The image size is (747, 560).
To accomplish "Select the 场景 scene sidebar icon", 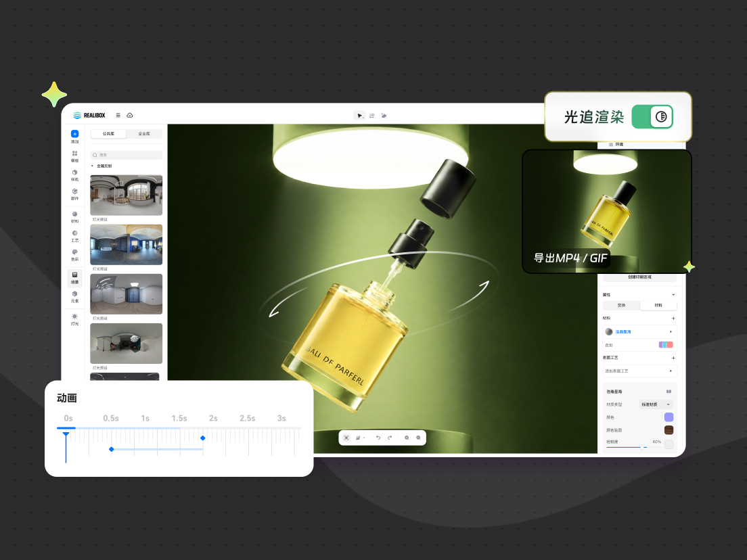I will (x=75, y=277).
